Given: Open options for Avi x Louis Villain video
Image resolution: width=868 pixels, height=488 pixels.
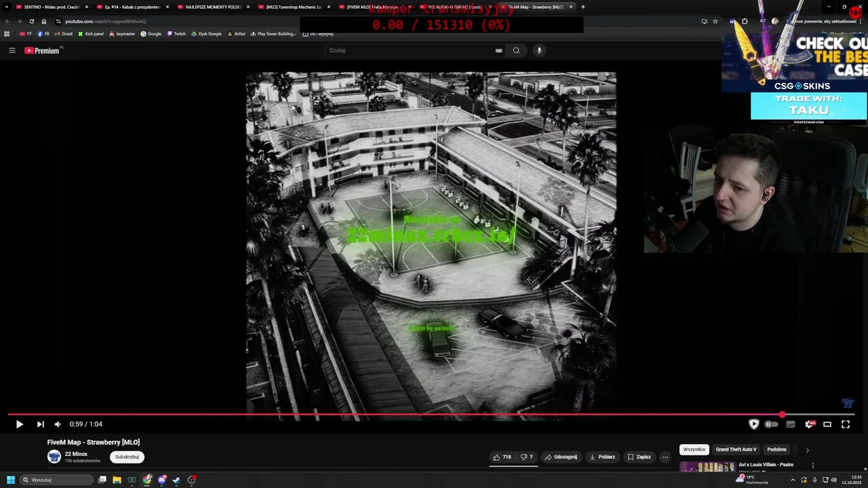Looking at the screenshot, I should tap(812, 466).
